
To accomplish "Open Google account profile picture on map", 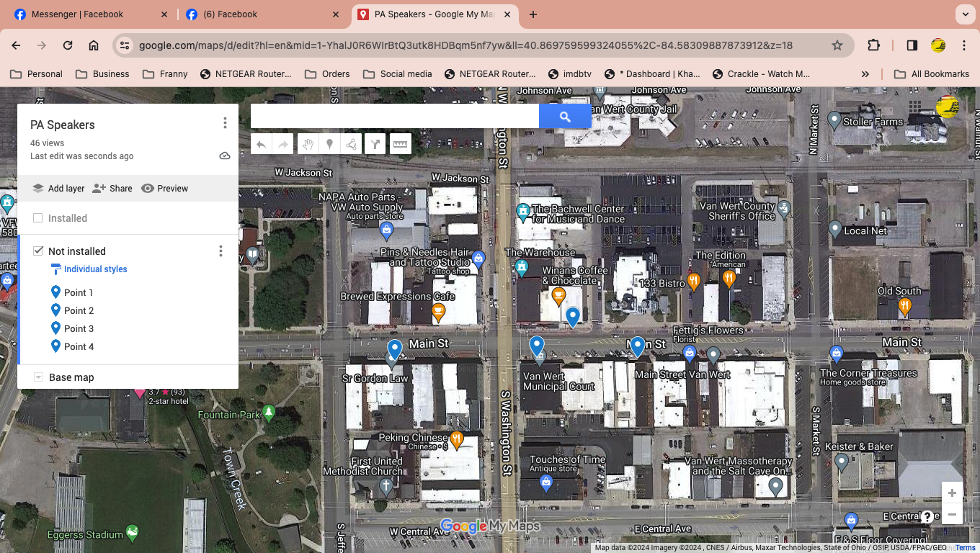I will click(947, 107).
